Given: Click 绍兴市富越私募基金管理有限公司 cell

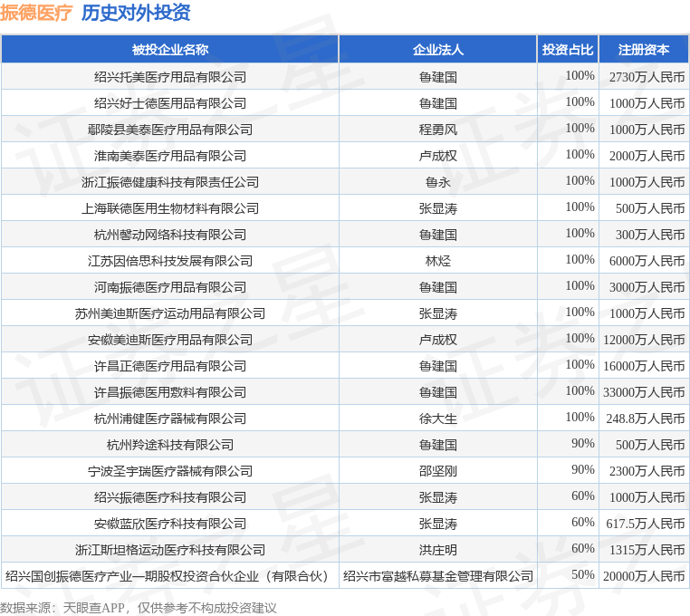Looking at the screenshot, I should (x=438, y=576).
